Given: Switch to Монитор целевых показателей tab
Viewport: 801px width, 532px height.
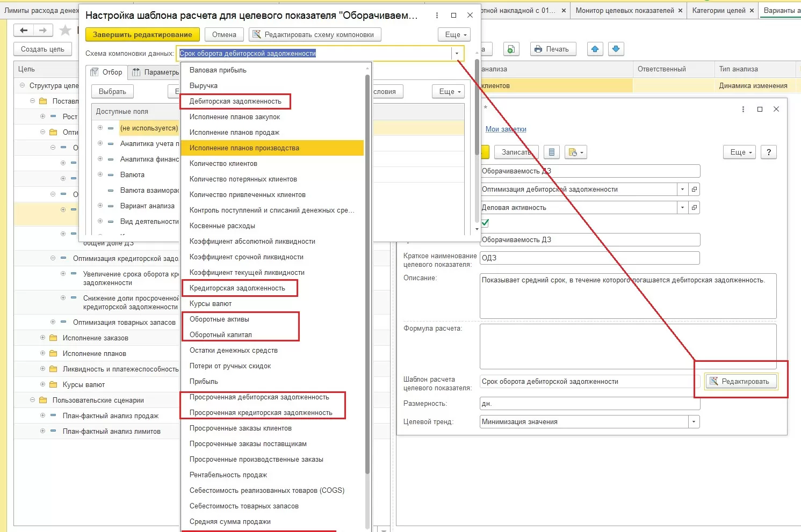Looking at the screenshot, I should coord(624,10).
